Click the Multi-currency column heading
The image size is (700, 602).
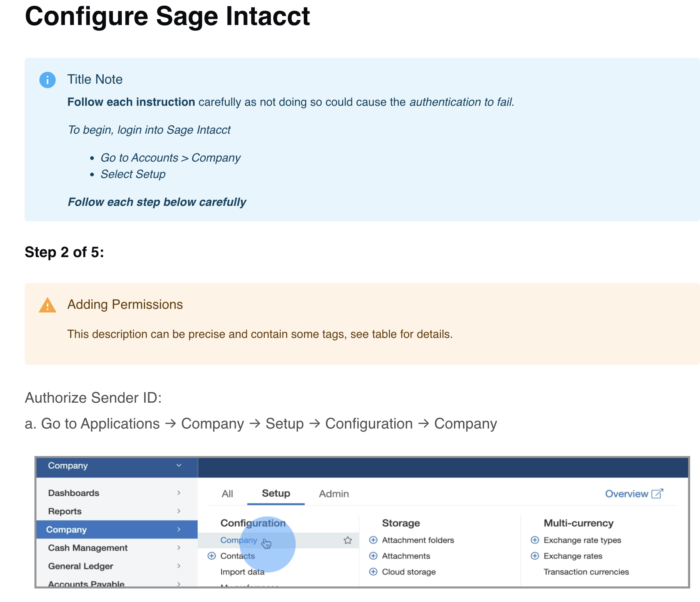click(578, 523)
